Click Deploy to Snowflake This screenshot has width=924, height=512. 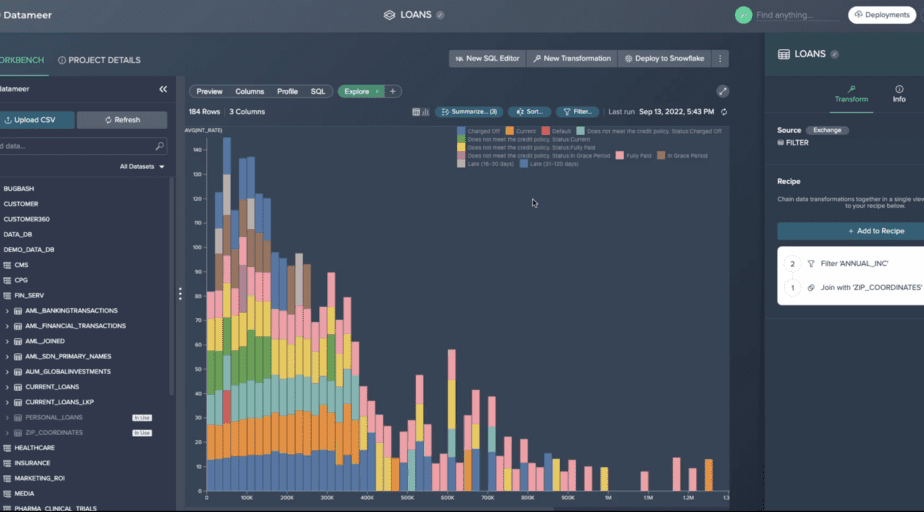tap(665, 58)
